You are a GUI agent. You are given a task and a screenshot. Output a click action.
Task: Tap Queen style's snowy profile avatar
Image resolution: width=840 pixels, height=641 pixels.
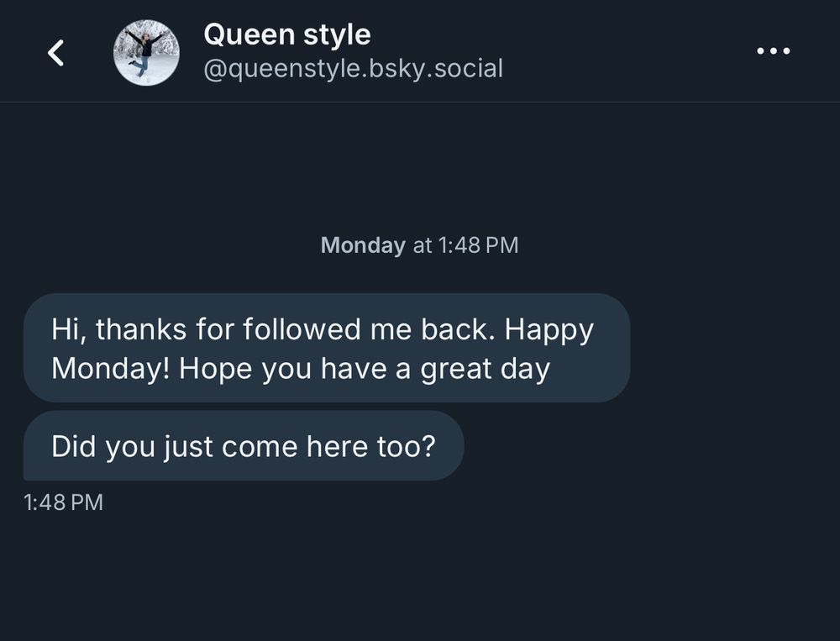coord(146,53)
